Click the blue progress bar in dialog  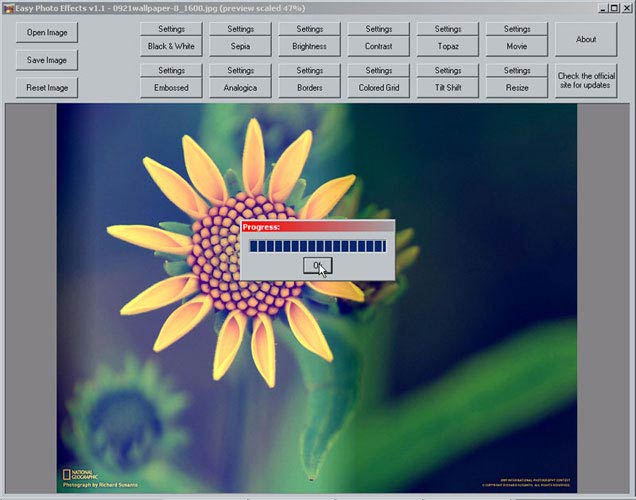pos(317,246)
